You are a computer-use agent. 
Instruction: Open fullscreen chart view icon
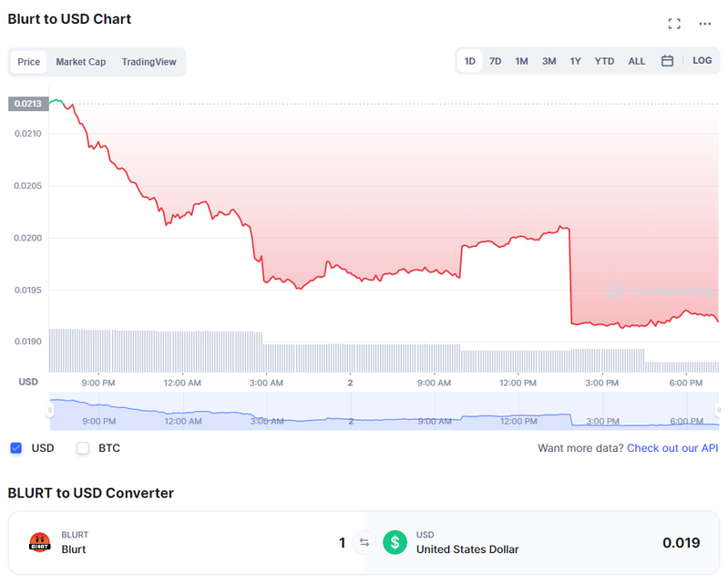[674, 24]
